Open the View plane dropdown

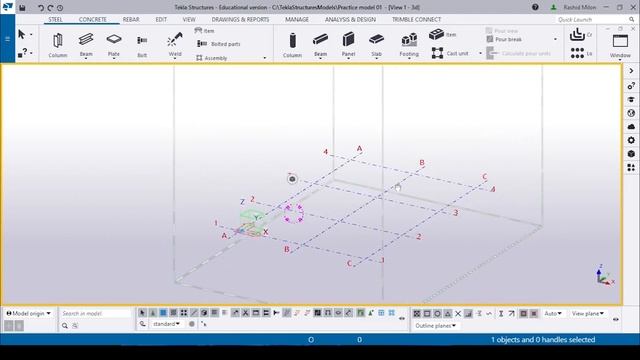[588, 313]
